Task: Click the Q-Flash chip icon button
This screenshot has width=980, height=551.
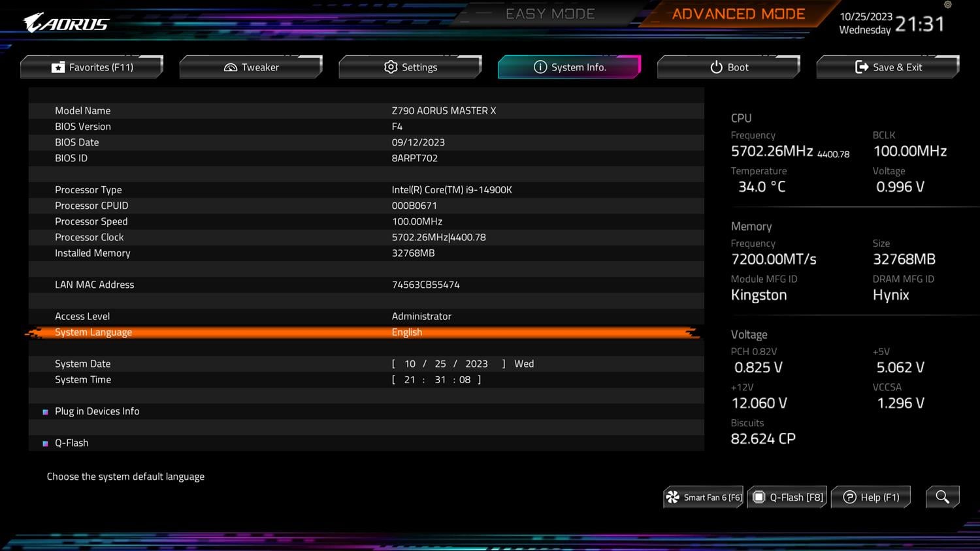Action: pos(759,497)
